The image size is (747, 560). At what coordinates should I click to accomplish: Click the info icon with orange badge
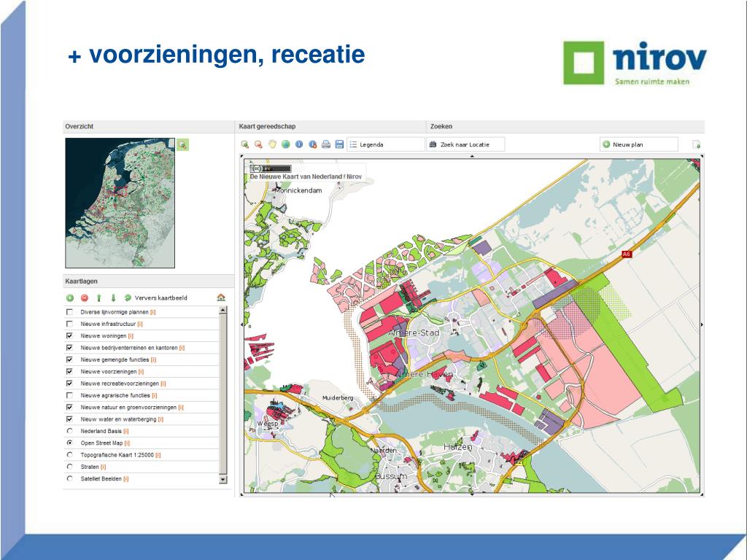312,144
